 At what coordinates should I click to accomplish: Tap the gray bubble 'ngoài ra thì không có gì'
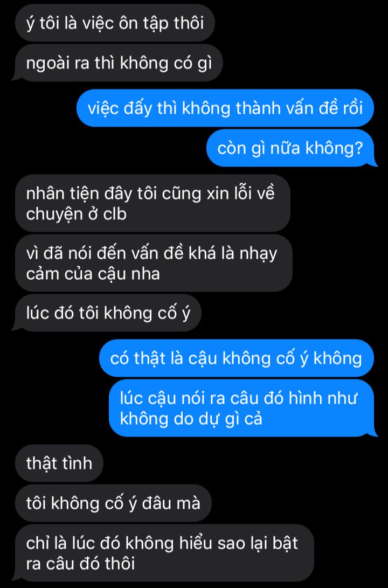pos(119,63)
